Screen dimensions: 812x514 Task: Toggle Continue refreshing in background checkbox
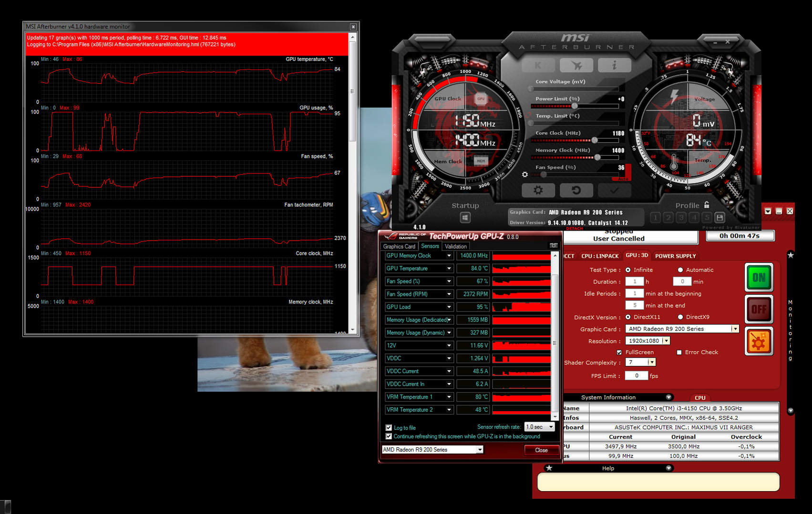(389, 436)
